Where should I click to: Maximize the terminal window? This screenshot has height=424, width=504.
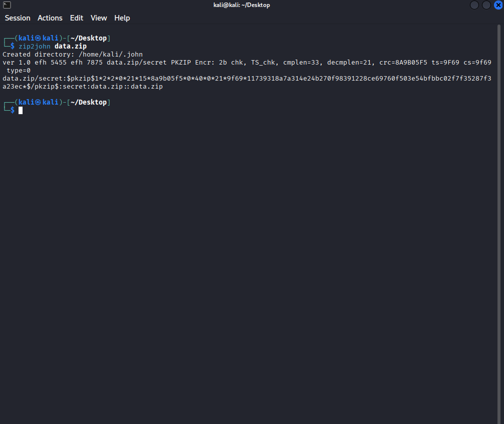coord(486,5)
